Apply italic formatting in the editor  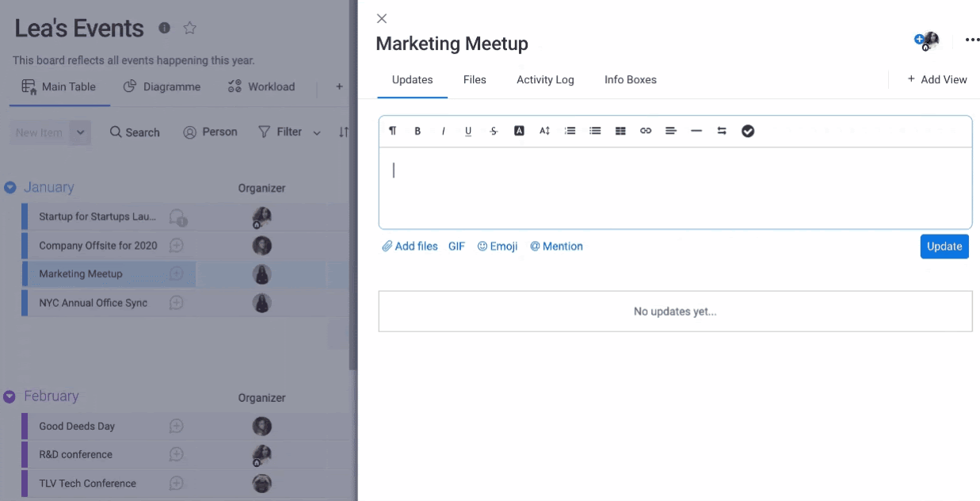click(443, 132)
